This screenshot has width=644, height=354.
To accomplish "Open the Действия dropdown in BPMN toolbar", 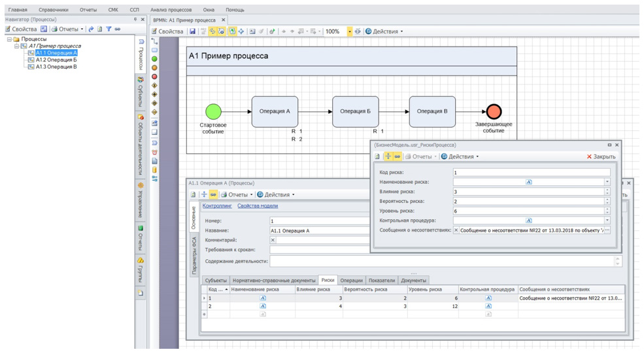I will pos(384,31).
